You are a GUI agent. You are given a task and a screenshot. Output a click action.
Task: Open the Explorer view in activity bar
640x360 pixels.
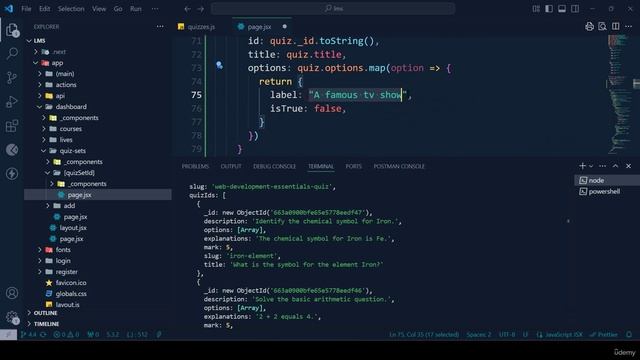tap(12, 30)
